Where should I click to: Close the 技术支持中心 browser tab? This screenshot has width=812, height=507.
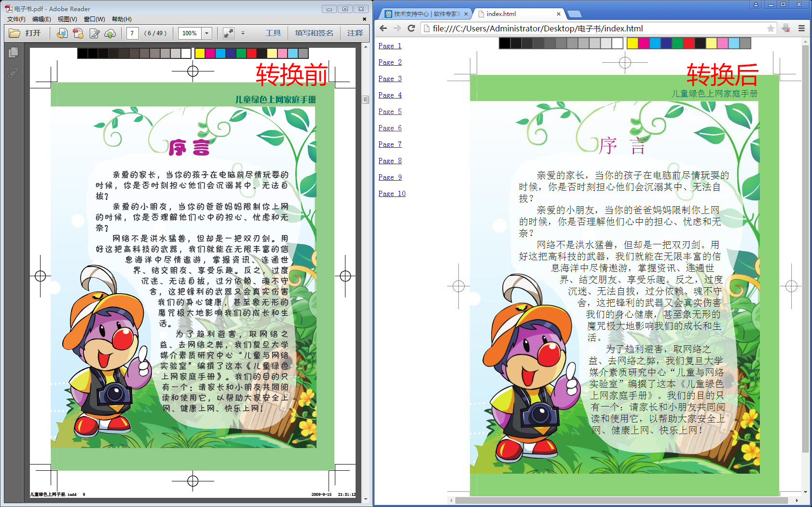coord(466,14)
